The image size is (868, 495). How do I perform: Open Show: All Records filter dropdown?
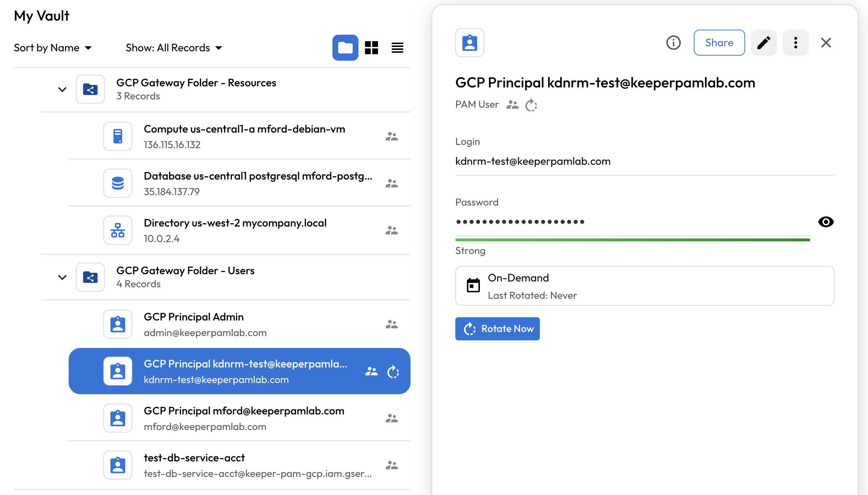[174, 48]
